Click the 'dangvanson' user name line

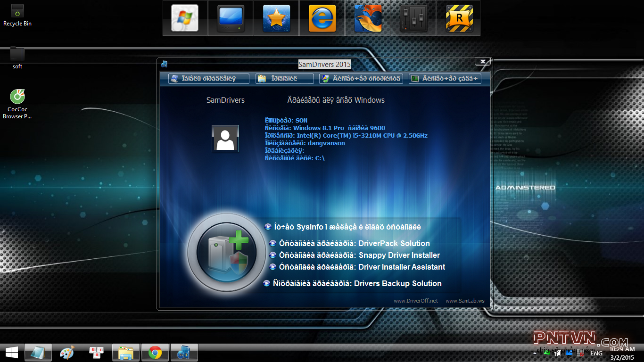tap(305, 143)
